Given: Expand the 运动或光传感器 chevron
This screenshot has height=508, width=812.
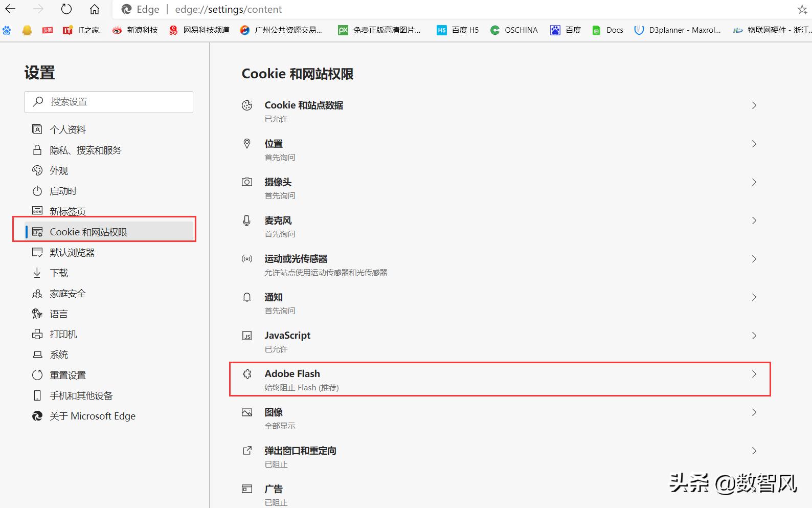Looking at the screenshot, I should [x=754, y=259].
